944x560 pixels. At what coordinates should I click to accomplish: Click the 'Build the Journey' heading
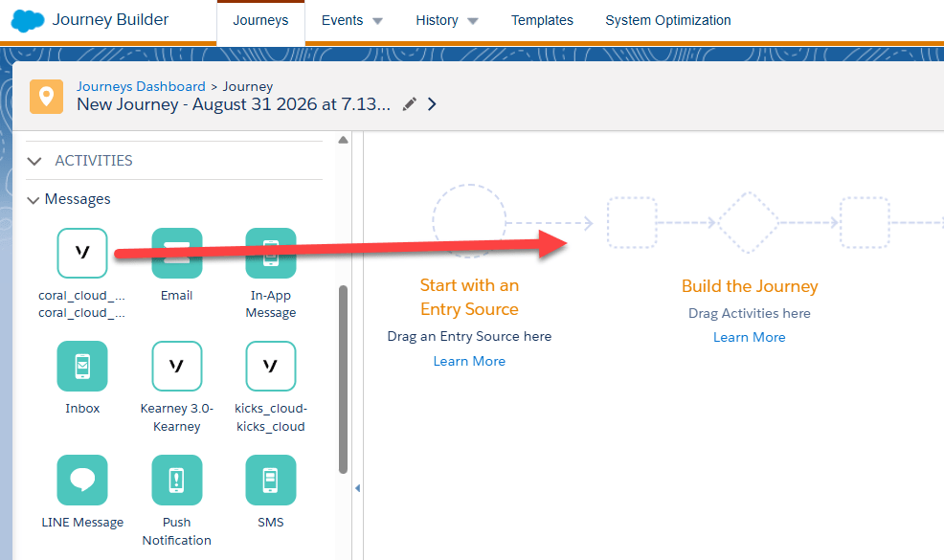click(x=750, y=286)
